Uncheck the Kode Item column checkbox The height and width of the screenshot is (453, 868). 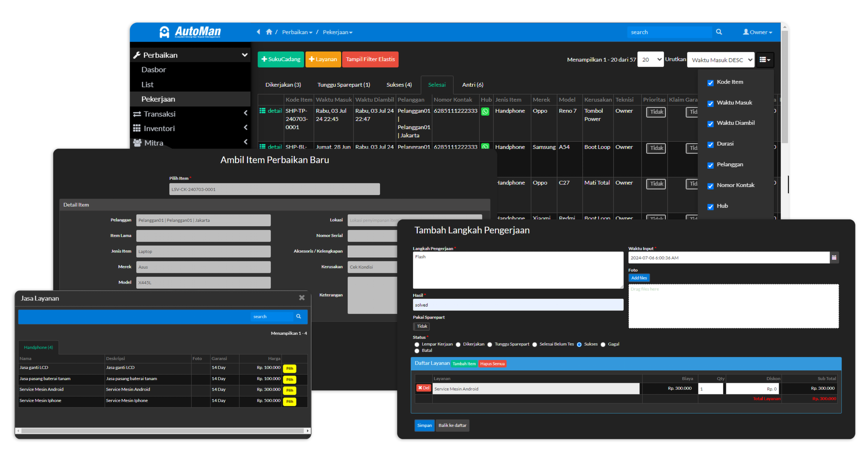coord(710,83)
